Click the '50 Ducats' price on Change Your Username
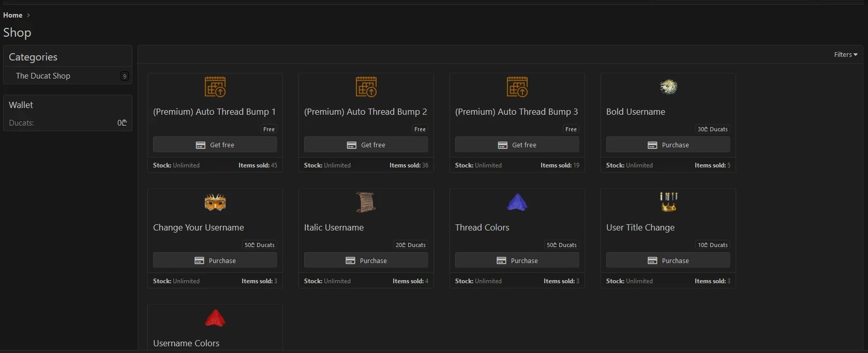Image resolution: width=868 pixels, height=353 pixels. (260, 245)
